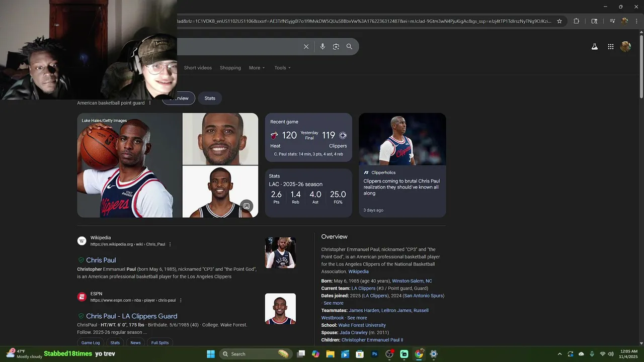This screenshot has width=644, height=362.
Task: Open the ESPN result thumbnail image
Action: 280,309
